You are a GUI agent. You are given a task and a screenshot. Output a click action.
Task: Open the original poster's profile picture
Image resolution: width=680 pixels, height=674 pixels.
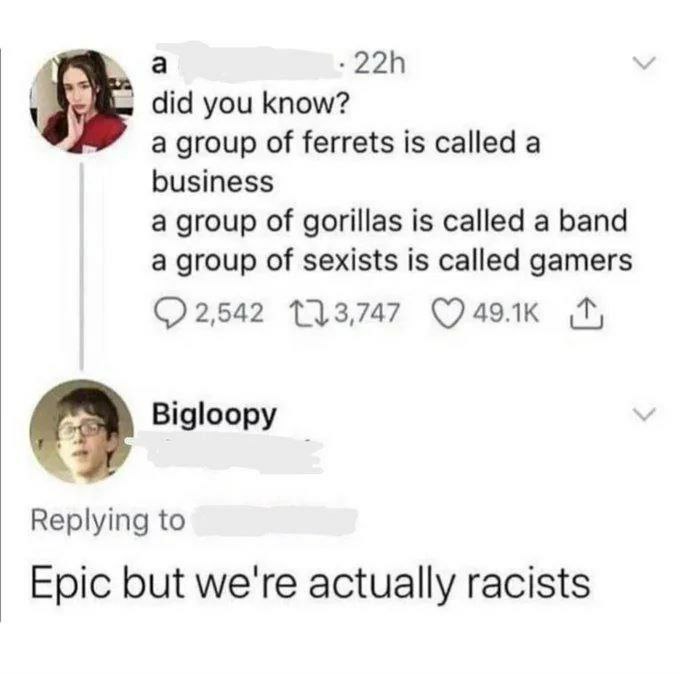pyautogui.click(x=81, y=101)
